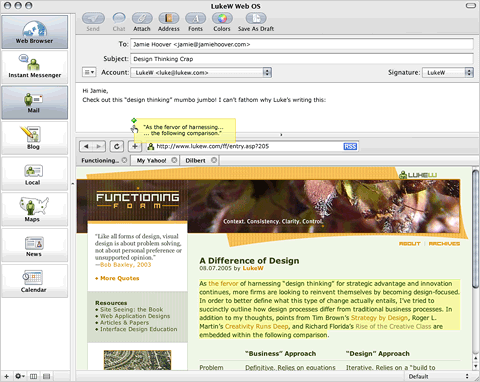480x382 pixels.
Task: Open the Signature dropdown
Action: [448, 73]
